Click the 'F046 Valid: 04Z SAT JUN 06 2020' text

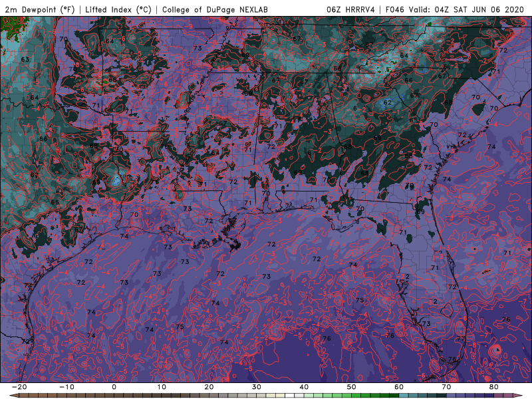(x=455, y=9)
